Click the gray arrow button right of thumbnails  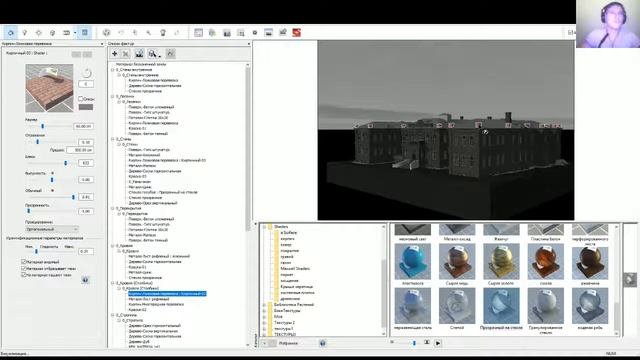(630, 280)
